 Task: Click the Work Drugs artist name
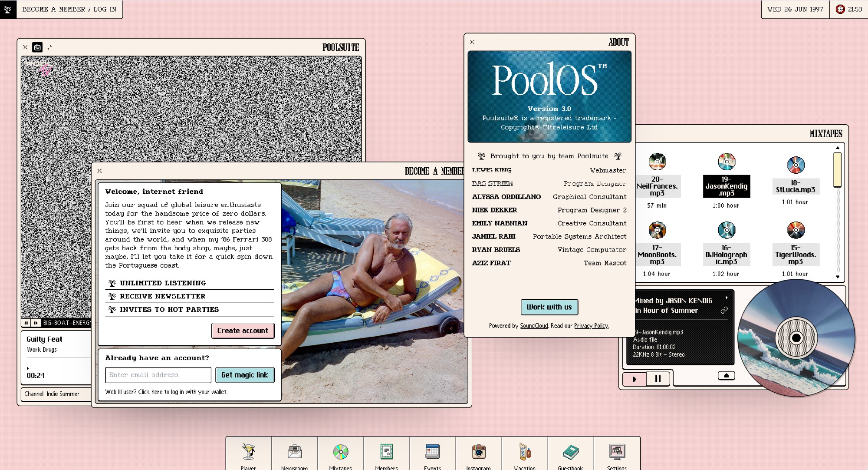coord(42,350)
